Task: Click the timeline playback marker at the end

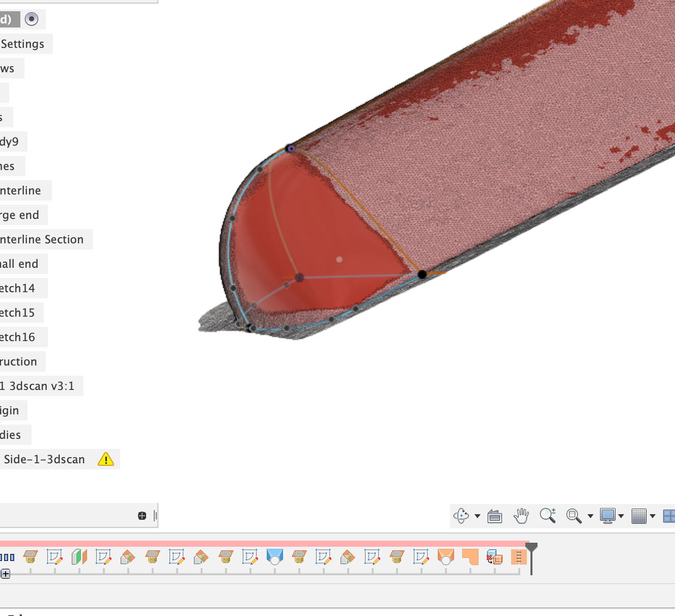Action: [x=531, y=546]
